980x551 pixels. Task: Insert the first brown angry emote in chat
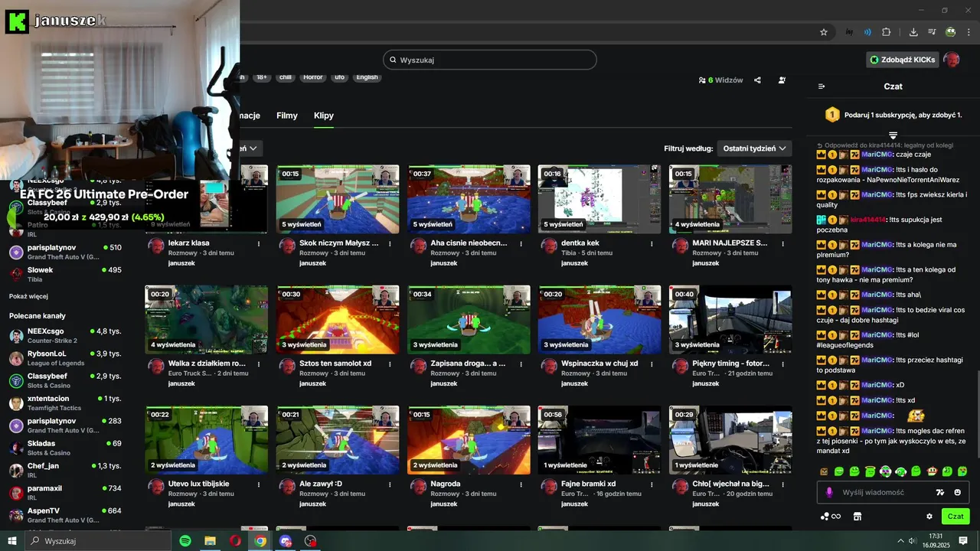coord(824,471)
